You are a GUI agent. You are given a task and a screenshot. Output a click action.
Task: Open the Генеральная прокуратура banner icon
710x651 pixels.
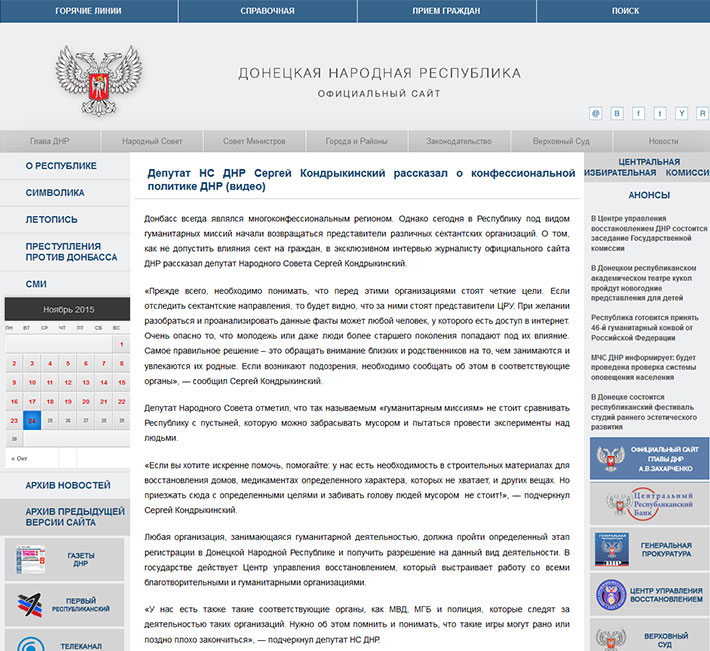pyautogui.click(x=611, y=549)
